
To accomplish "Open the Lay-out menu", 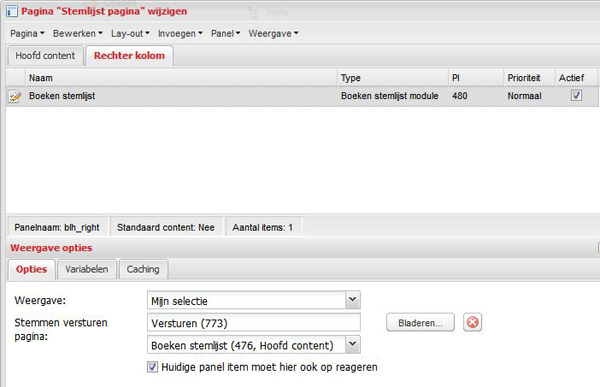I will coord(130,34).
